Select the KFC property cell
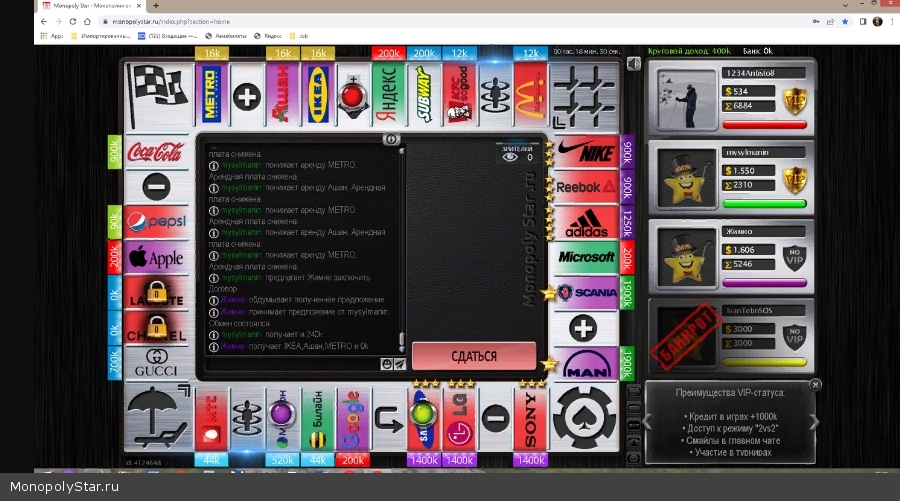The height and width of the screenshot is (501, 900). (459, 95)
